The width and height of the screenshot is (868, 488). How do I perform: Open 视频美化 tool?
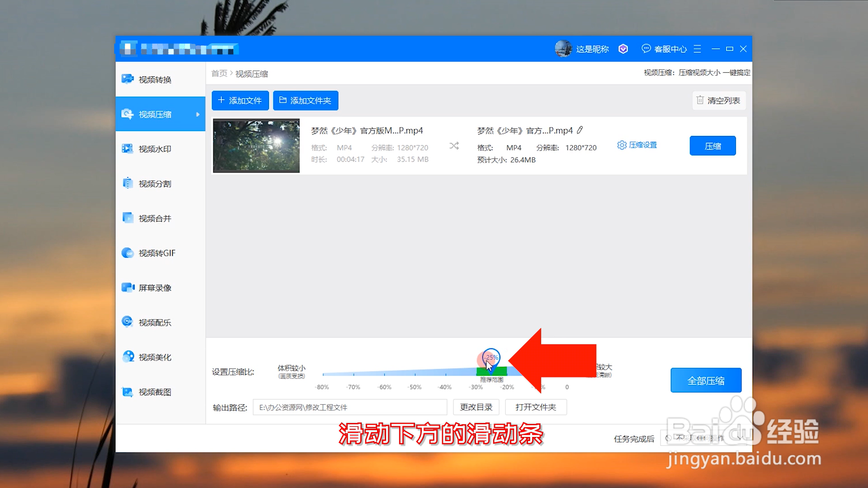pos(155,357)
